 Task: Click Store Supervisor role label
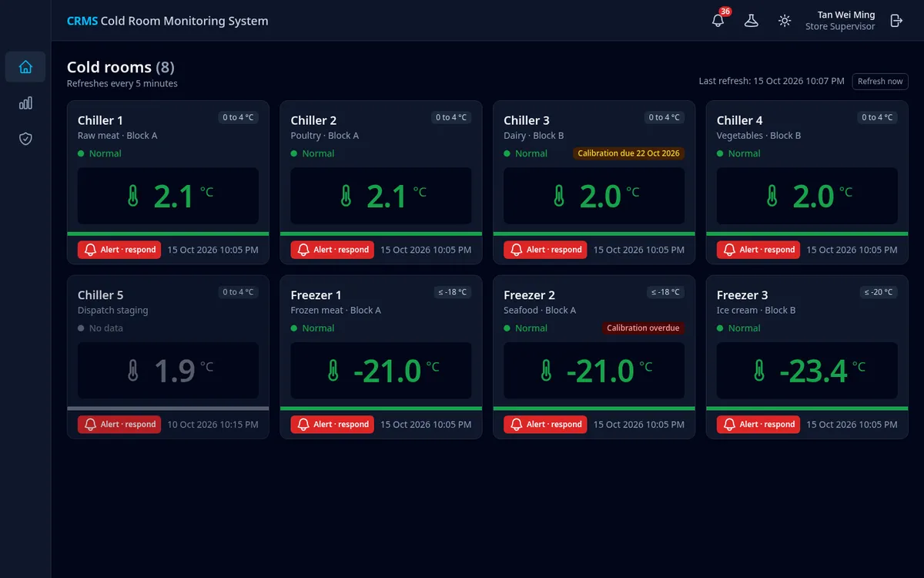(x=840, y=27)
